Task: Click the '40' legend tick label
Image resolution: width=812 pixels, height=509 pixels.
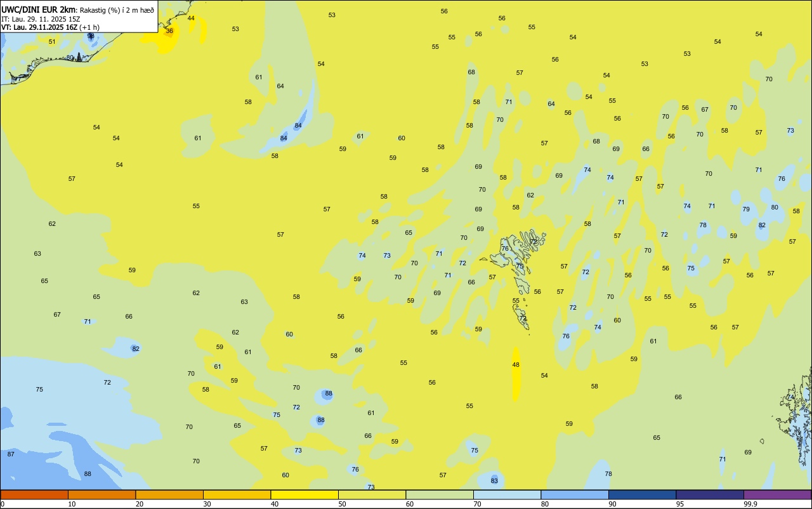Action: (x=275, y=504)
